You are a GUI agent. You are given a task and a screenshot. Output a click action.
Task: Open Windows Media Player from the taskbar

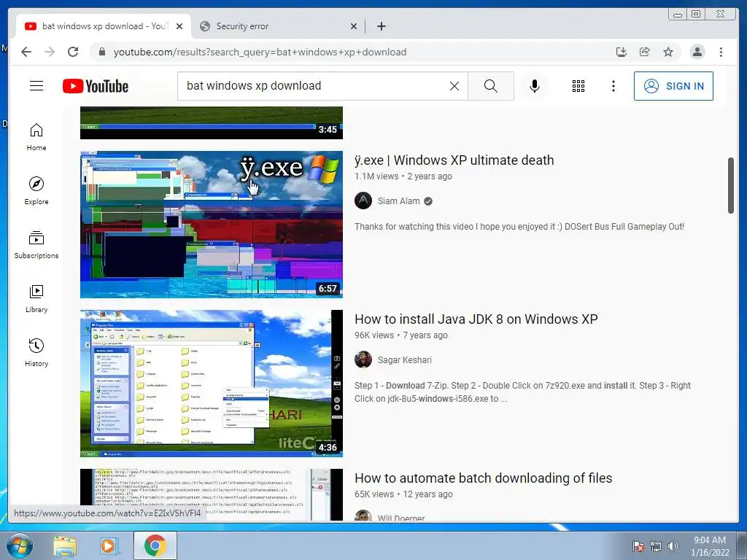(109, 546)
